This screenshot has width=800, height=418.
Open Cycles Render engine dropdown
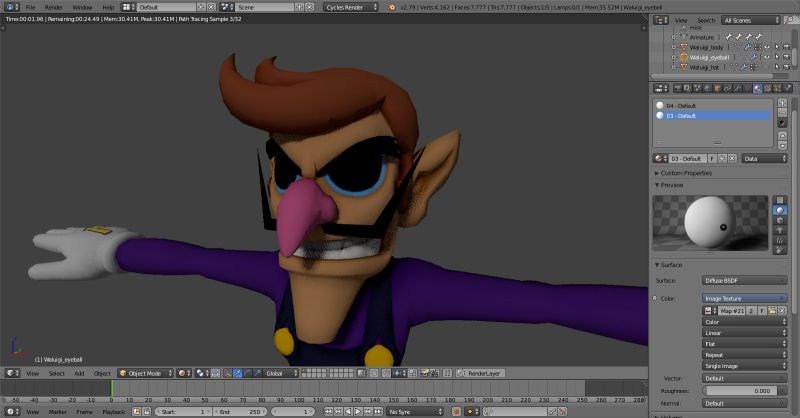(x=351, y=7)
